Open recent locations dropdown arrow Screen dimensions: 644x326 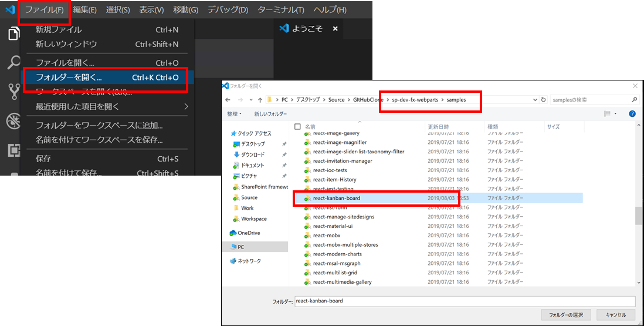coord(251,100)
